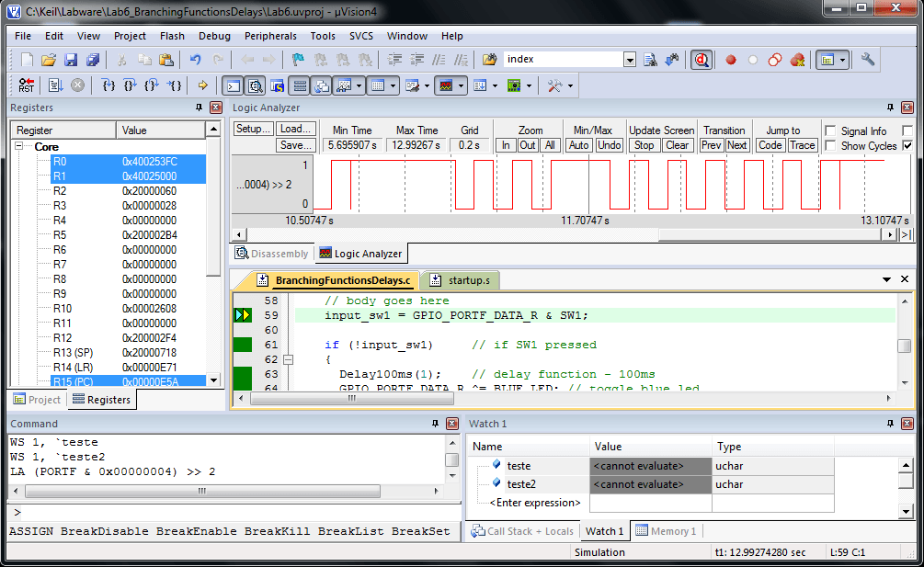Click the Update Screen Stop button
Screen dimensions: 924x567
644,145
